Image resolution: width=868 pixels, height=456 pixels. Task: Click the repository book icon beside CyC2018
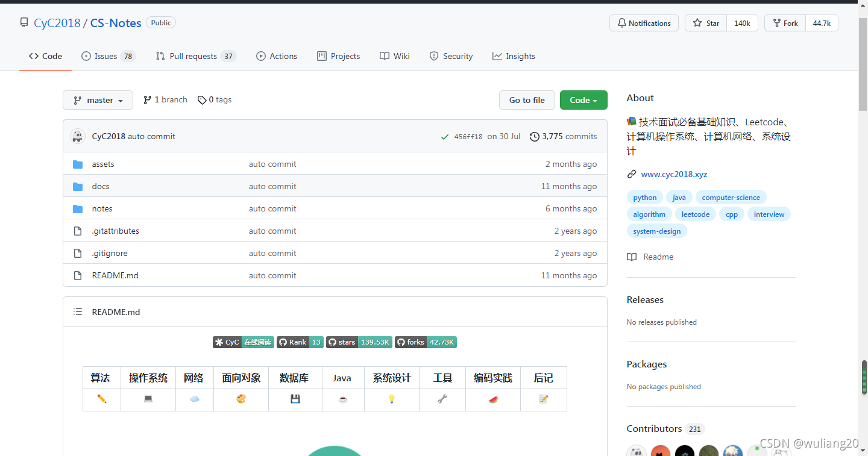(x=24, y=23)
